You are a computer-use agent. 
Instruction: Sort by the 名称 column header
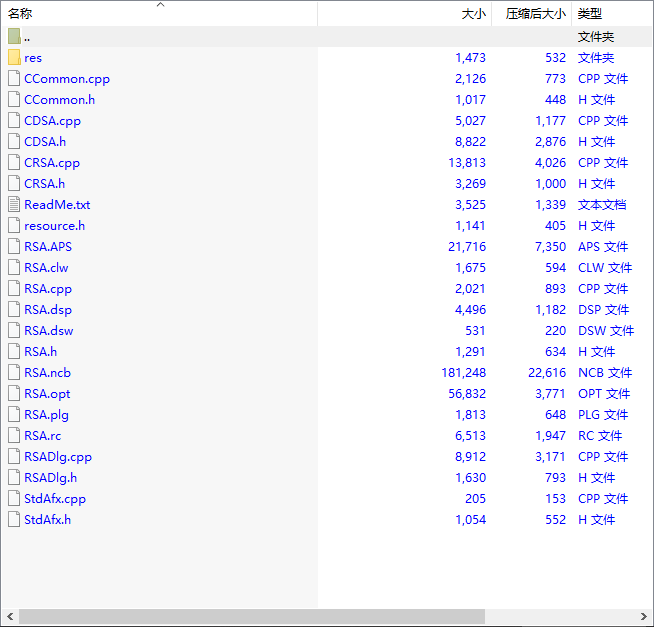click(159, 14)
